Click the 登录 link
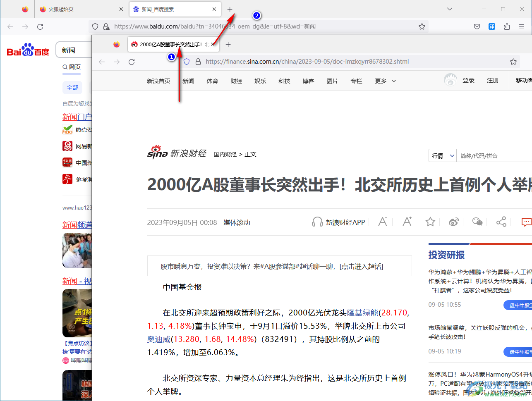532x401 pixels. pos(468,80)
